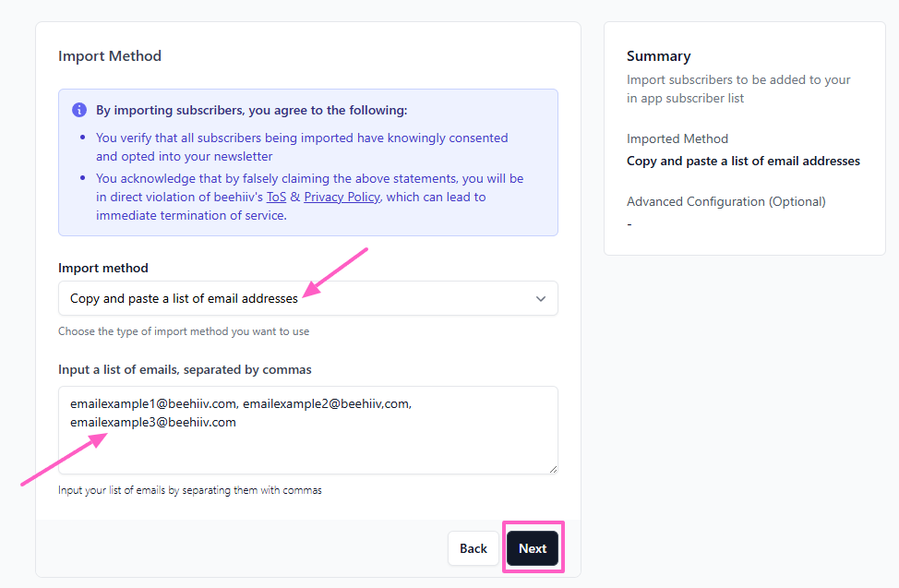Viewport: 899px width, 588px height.
Task: Click the "separating them with commas" helper text
Action: click(x=190, y=490)
